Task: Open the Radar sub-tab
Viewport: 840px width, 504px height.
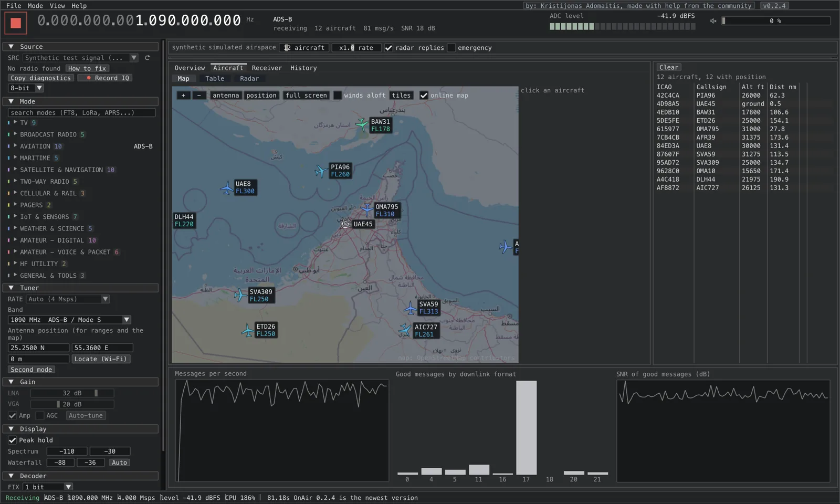Action: (x=249, y=79)
